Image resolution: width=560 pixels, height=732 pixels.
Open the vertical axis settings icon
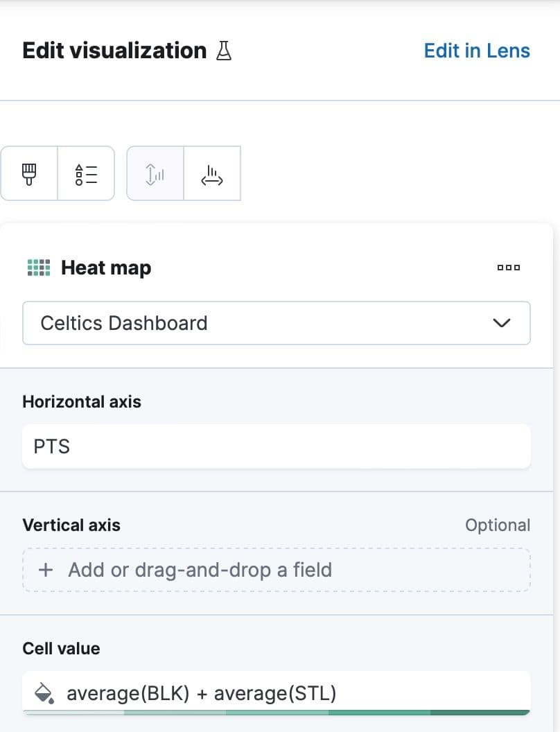[155, 173]
